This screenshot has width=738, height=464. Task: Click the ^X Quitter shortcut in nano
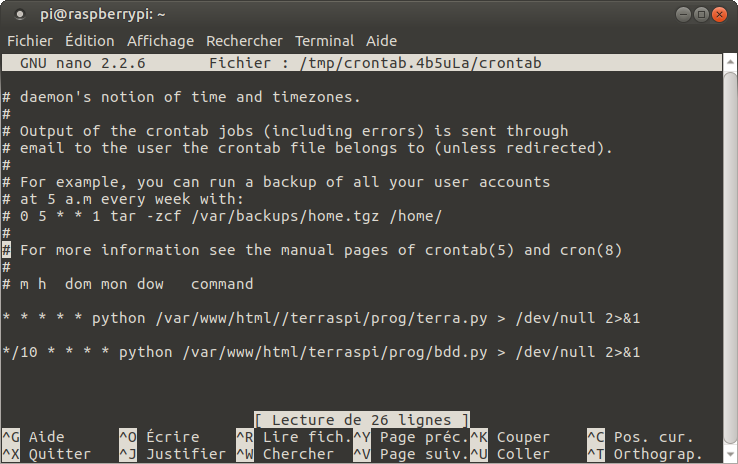pos(45,454)
